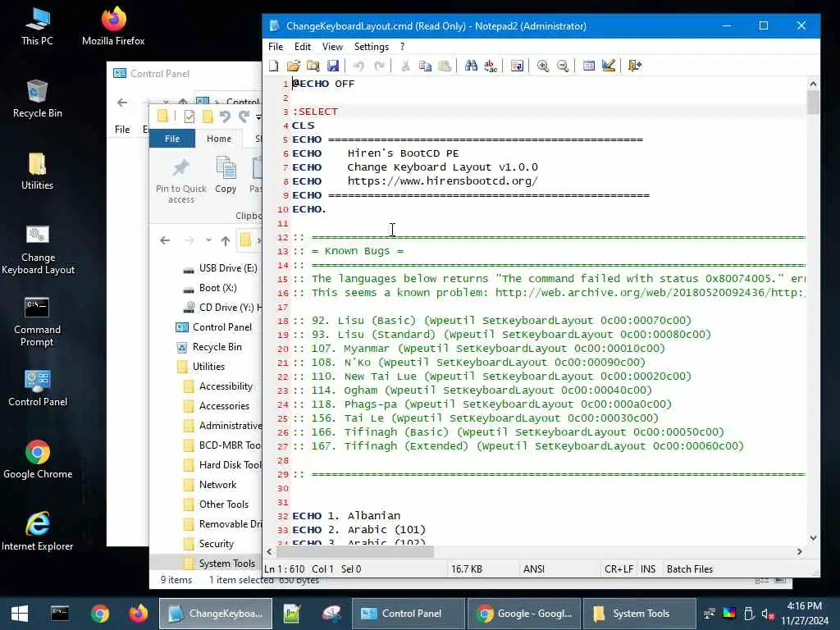This screenshot has height=630, width=840.
Task: Expand Explorer recent locations dropdown arrow
Action: 208,240
